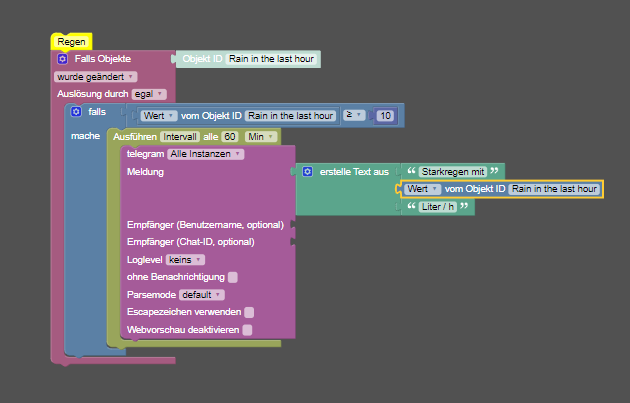
Task: Open the Parsemode default dropdown
Action: [201, 295]
